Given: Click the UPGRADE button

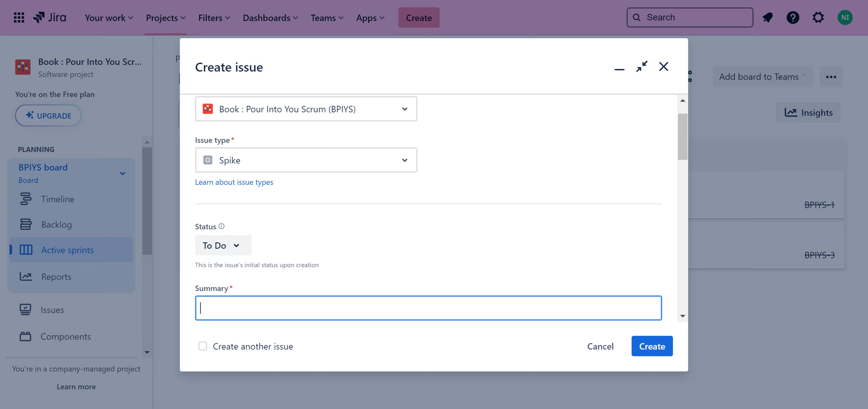Looking at the screenshot, I should (x=48, y=115).
